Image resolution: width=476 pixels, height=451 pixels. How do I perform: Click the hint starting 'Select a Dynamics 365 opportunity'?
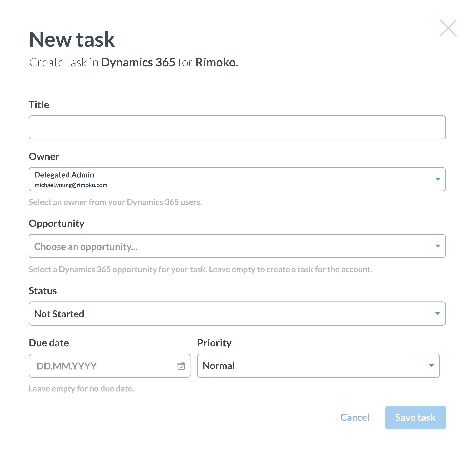(x=201, y=269)
